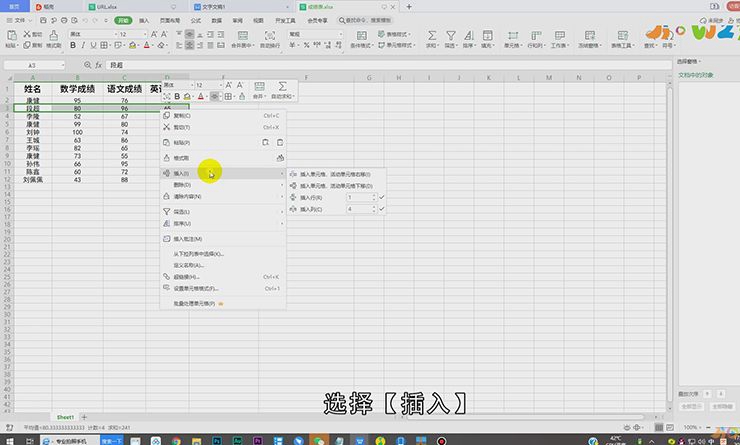Viewport: 740px width, 445px height.
Task: Click the Worksheet icon in the ribbon
Action: pyautogui.click(x=560, y=35)
